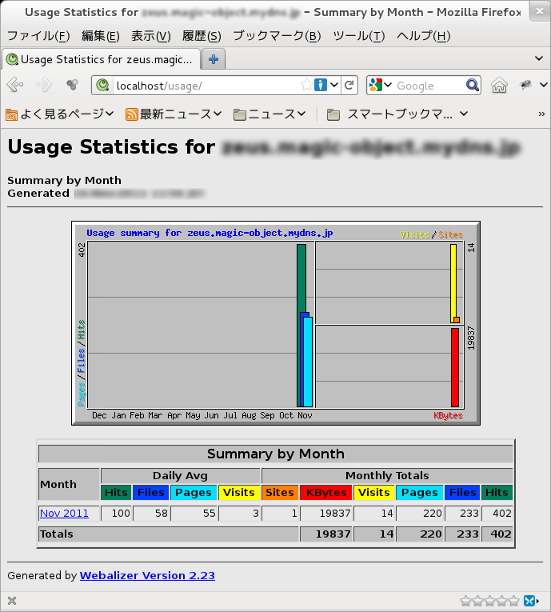Go back using the back arrow
Screen dimensions: 551x612
15,85
